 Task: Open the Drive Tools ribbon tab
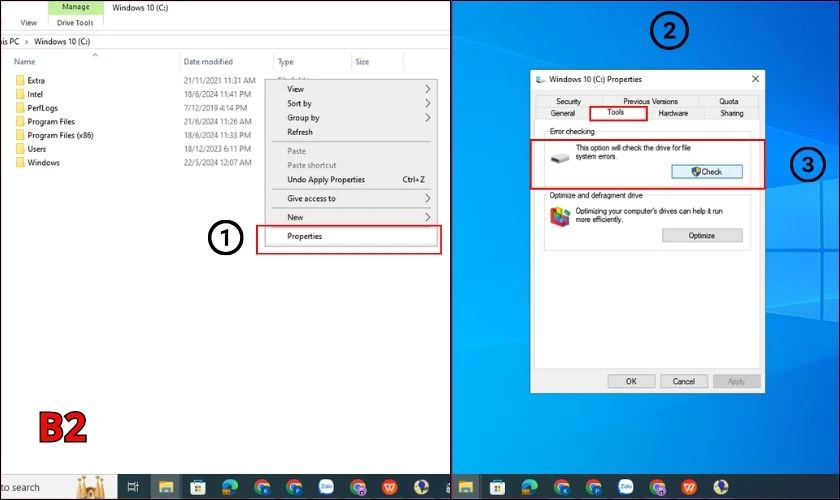[75, 23]
